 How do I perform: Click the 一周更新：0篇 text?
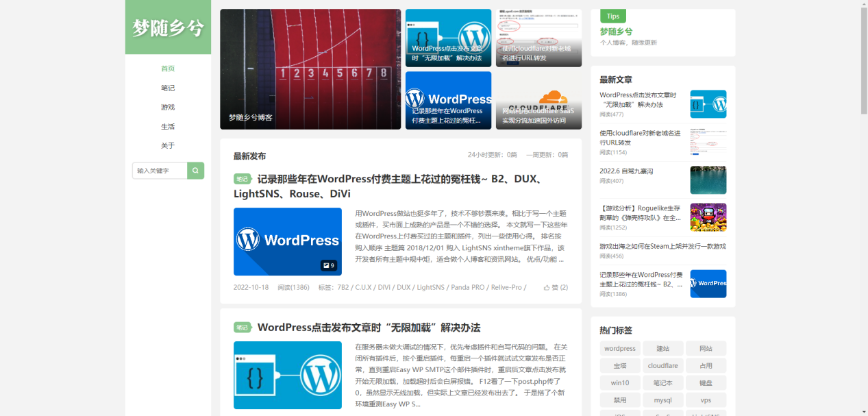546,155
